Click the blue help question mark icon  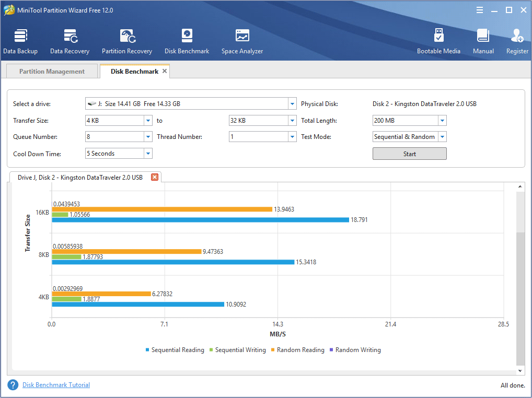coord(13,385)
